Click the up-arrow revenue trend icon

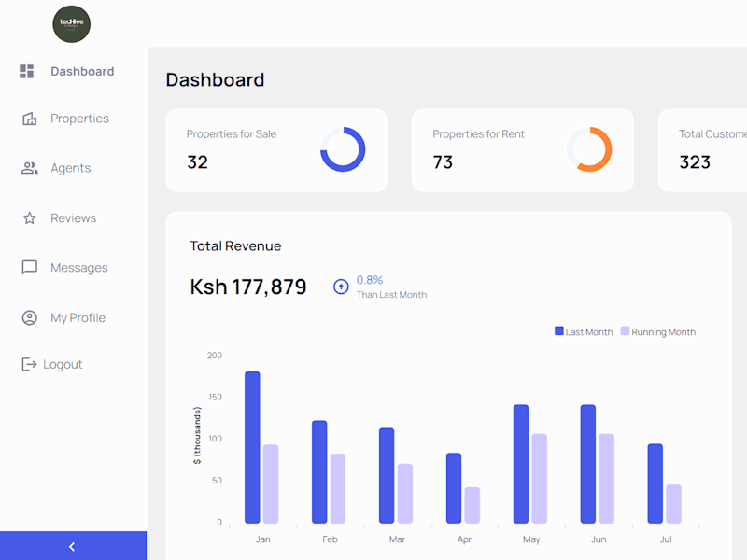(341, 287)
